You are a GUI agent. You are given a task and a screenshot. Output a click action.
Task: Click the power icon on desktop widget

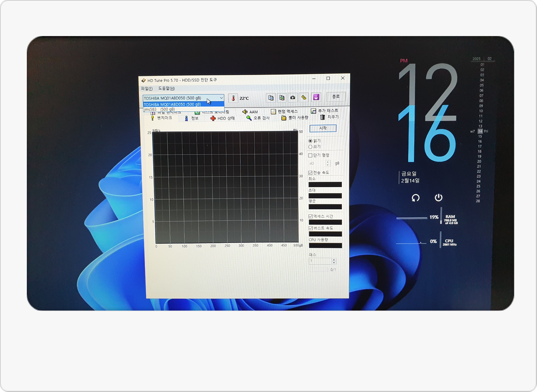(438, 197)
